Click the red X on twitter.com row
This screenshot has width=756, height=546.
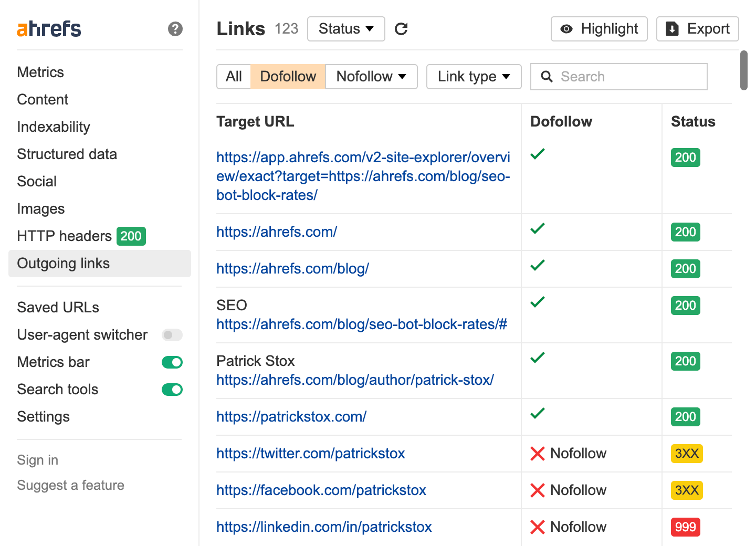pyautogui.click(x=538, y=454)
